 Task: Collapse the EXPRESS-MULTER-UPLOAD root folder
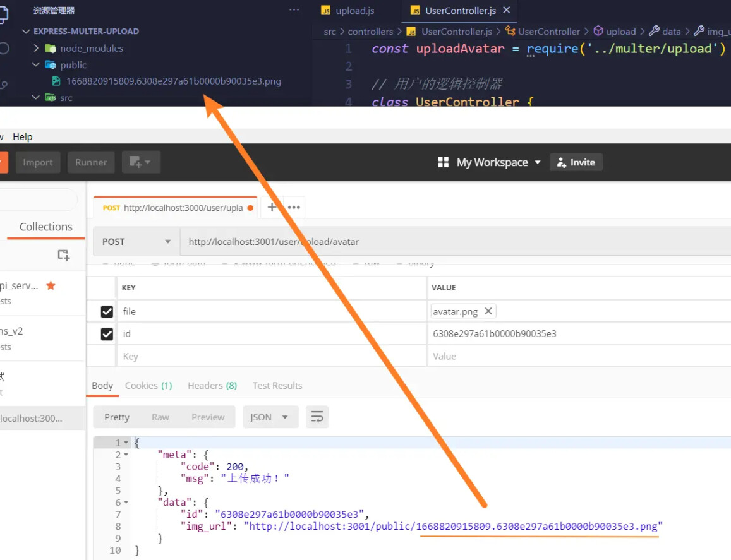click(x=26, y=31)
